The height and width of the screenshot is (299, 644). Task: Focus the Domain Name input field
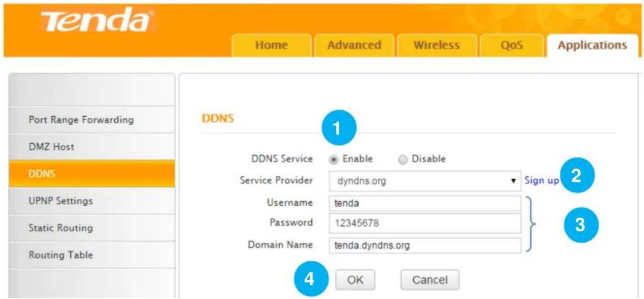[425, 245]
